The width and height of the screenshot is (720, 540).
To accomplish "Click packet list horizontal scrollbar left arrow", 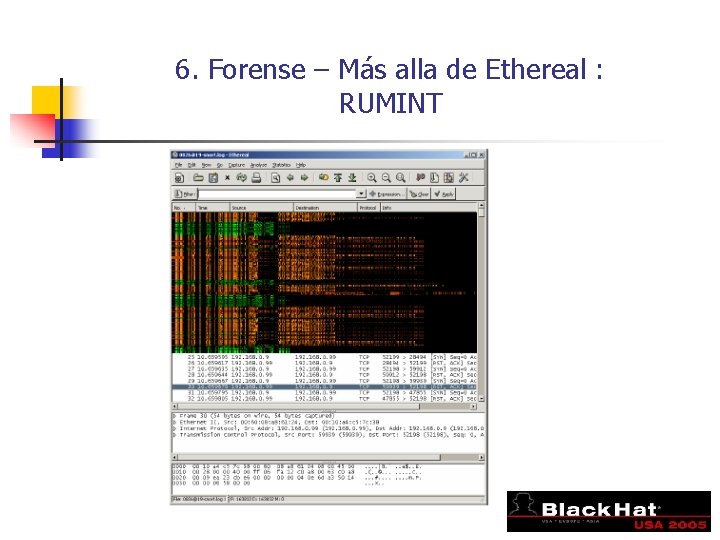I will pos(175,407).
